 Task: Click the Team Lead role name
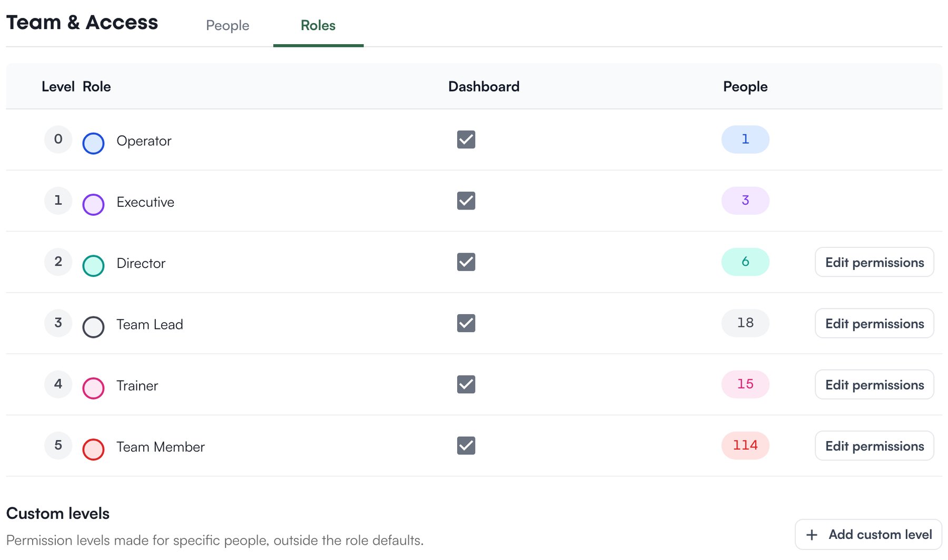point(150,325)
